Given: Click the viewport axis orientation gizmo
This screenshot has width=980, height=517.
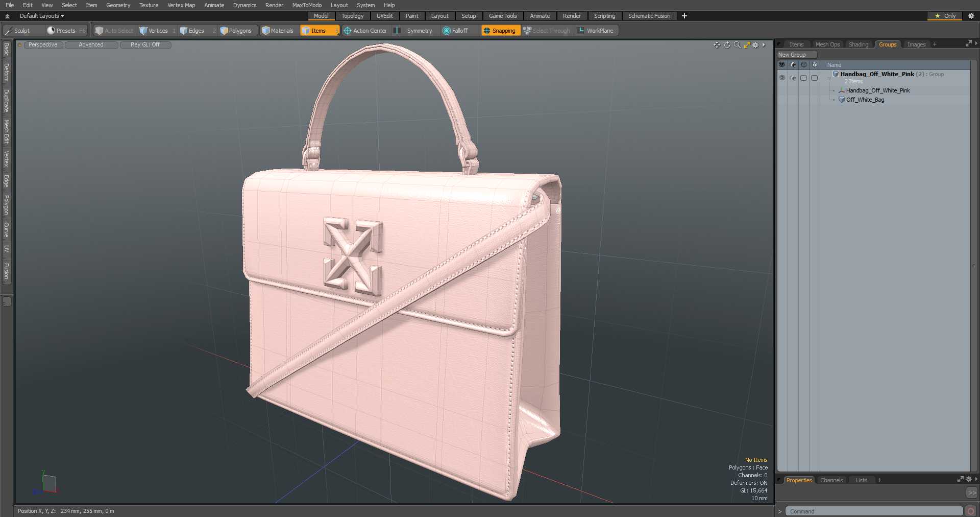Looking at the screenshot, I should tap(47, 483).
